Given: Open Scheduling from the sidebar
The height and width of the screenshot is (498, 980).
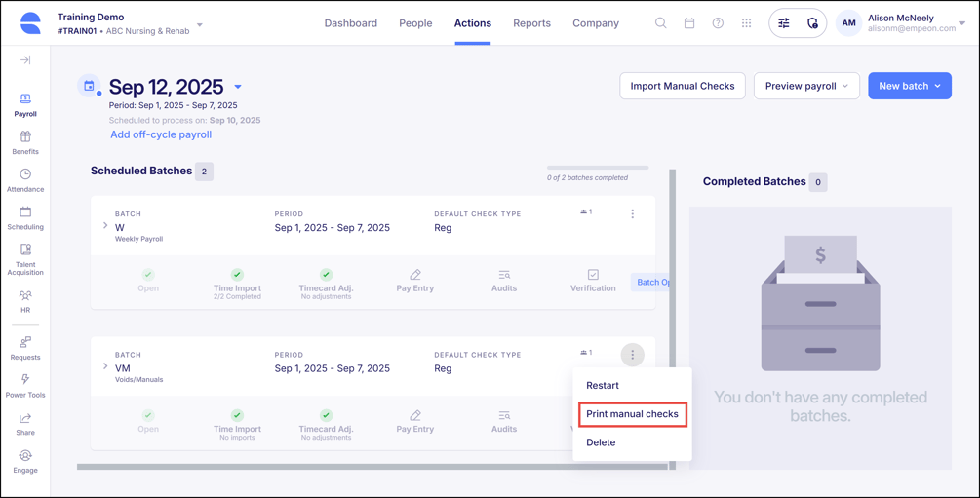Looking at the screenshot, I should point(25,218).
